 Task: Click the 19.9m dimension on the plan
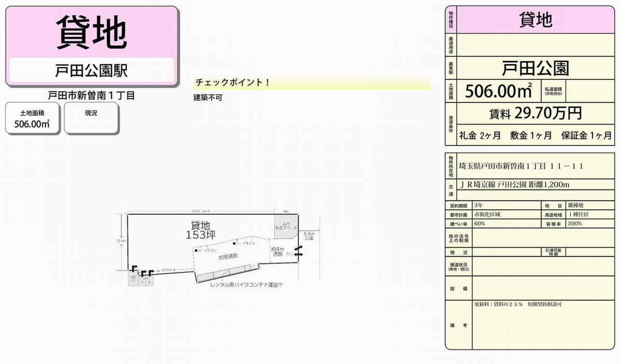click(x=166, y=270)
